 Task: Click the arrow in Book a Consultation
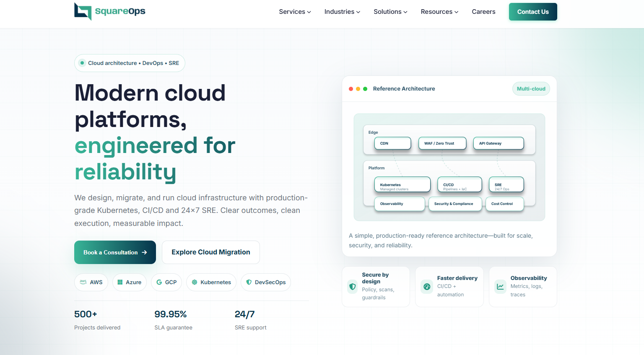[x=145, y=252]
